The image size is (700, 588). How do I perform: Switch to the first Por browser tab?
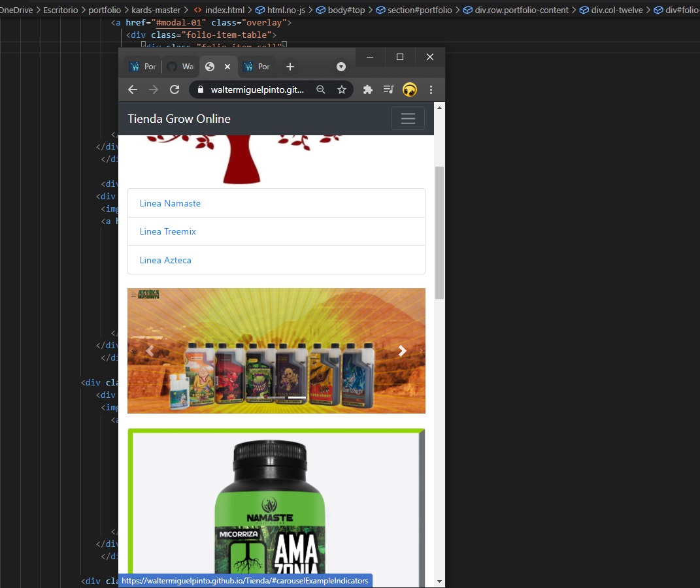pyautogui.click(x=142, y=67)
